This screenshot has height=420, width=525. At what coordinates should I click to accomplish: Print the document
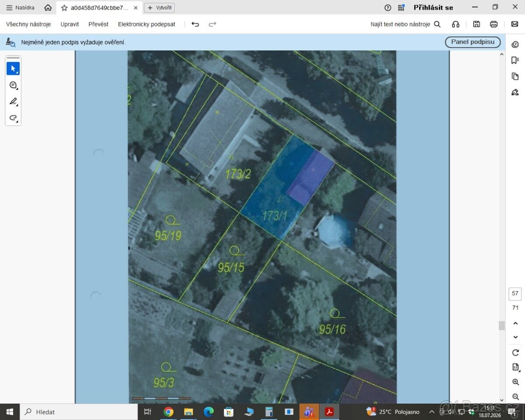494,24
